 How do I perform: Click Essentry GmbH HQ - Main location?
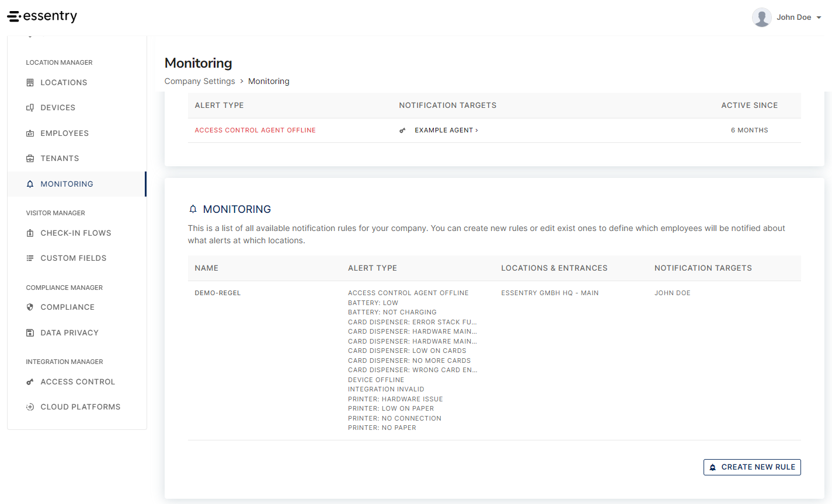[x=550, y=293]
